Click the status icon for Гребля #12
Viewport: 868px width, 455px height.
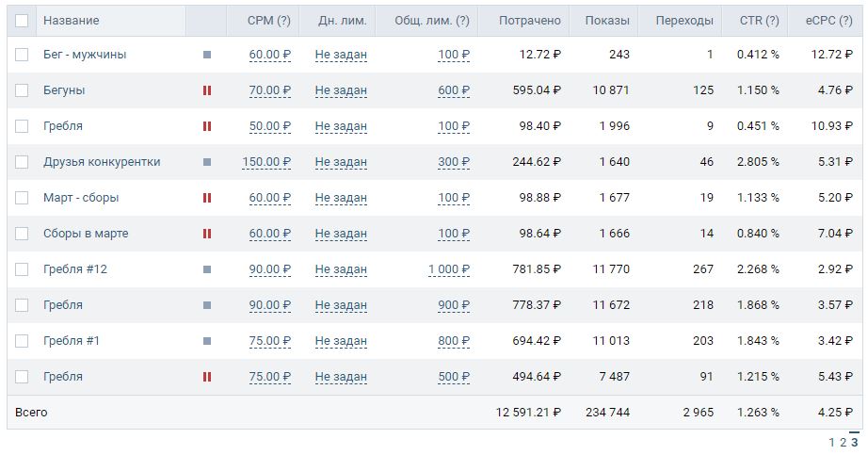[x=207, y=269]
